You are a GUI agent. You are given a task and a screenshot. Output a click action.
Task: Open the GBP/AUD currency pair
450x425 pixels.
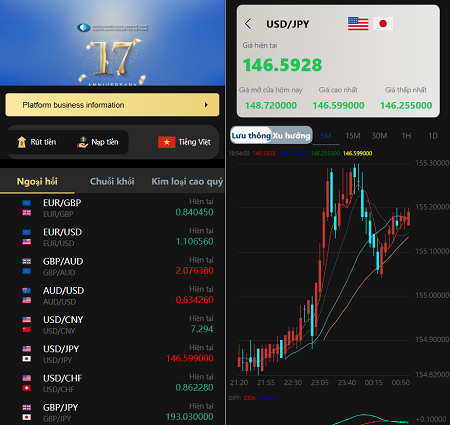(x=112, y=266)
